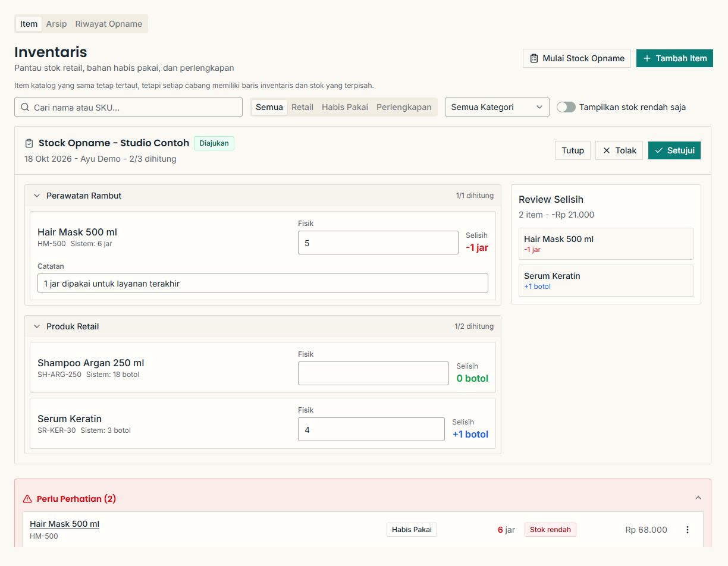Click the '0 botol' selisih value
The width and height of the screenshot is (728, 566).
tap(472, 378)
